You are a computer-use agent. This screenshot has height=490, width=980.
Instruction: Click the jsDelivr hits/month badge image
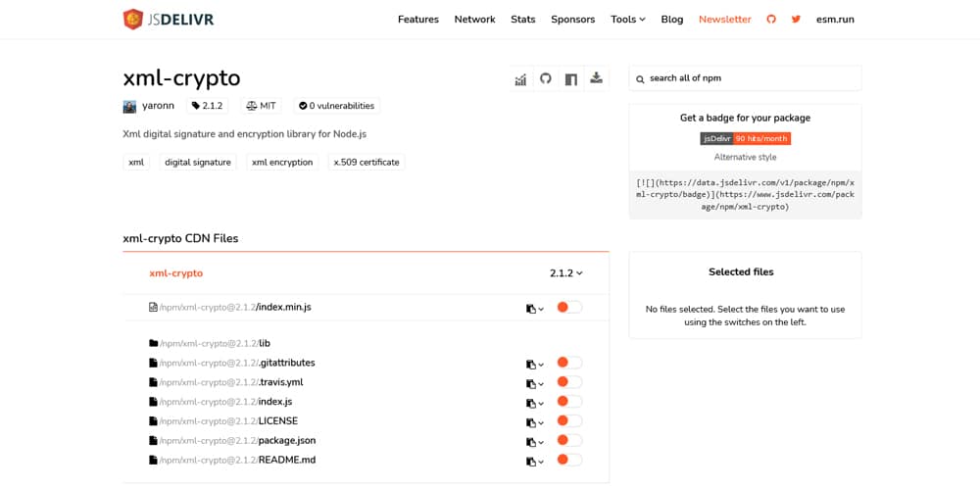[x=746, y=139]
